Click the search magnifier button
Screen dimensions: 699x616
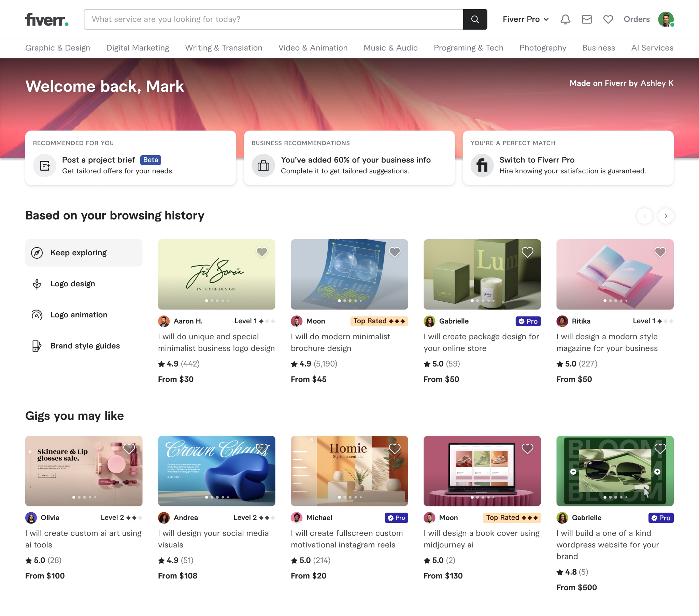point(475,19)
